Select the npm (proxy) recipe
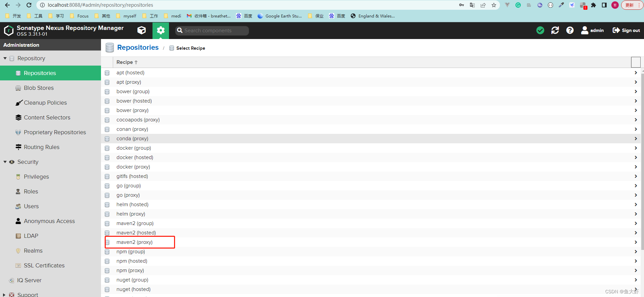This screenshot has width=644, height=297. point(370,270)
